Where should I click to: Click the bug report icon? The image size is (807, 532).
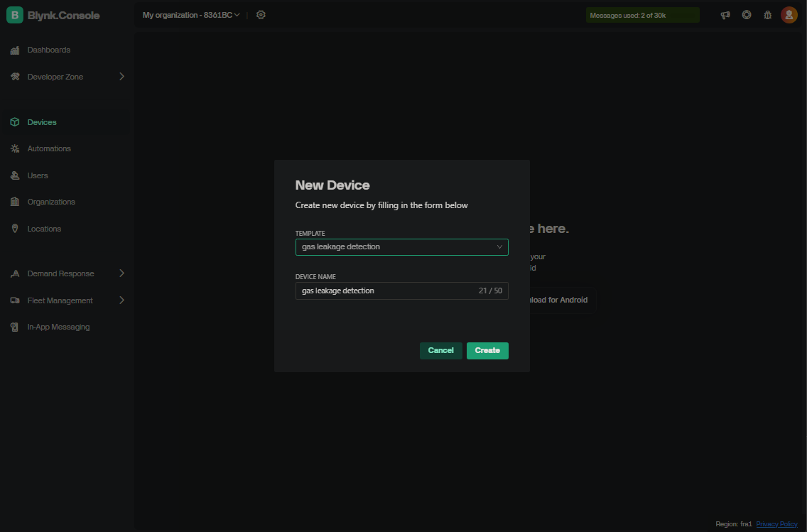[768, 15]
